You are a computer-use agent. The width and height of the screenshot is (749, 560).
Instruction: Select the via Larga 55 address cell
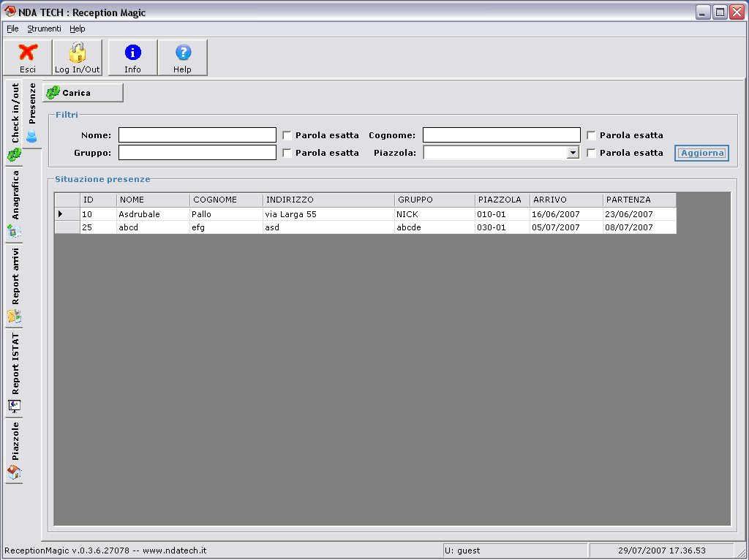328,214
